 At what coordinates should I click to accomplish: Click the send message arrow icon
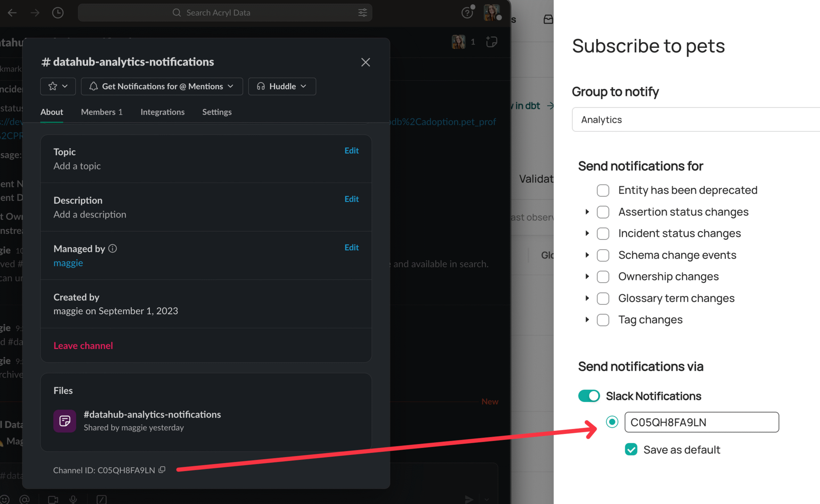469,499
